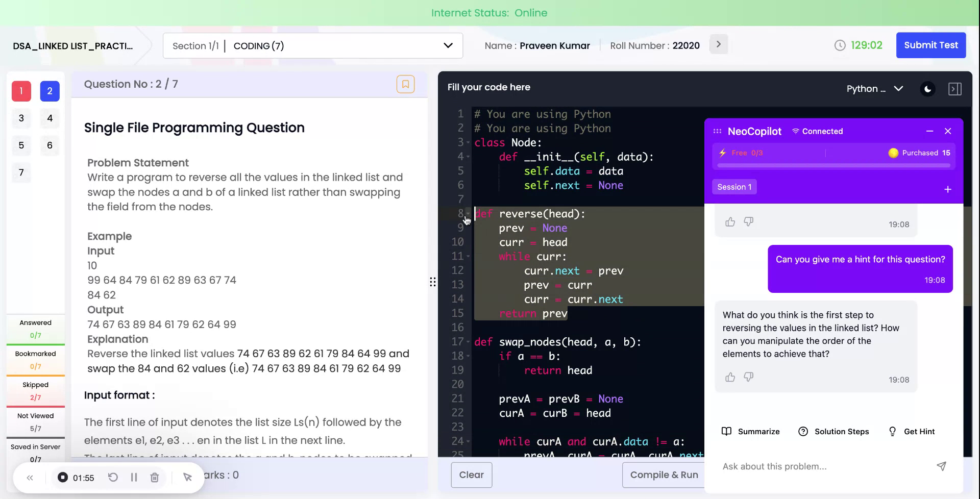Toggle dark mode with the moon icon
The width and height of the screenshot is (980, 499).
[x=928, y=88]
